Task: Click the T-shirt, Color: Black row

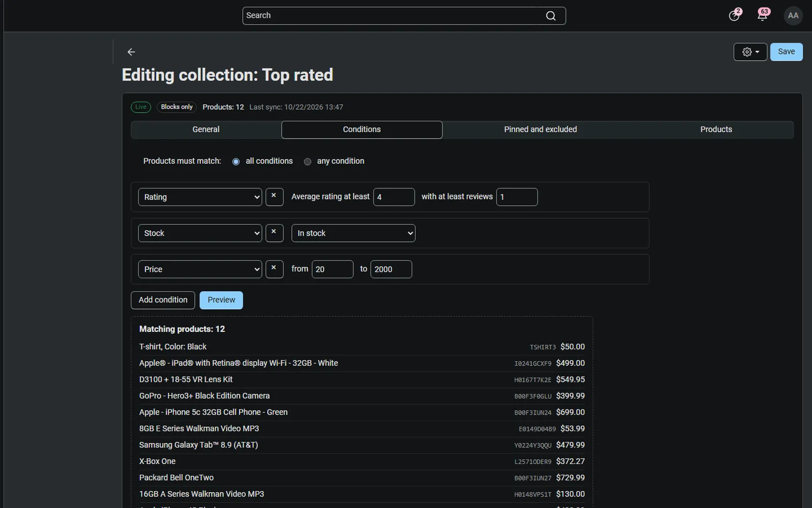Action: 362,347
